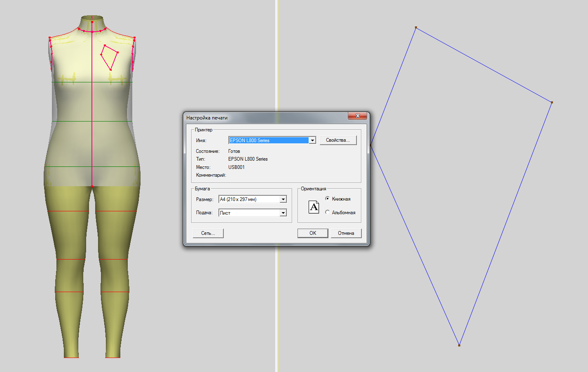Image resolution: width=588 pixels, height=372 pixels.
Task: Select the Альбомная orientation radio button
Action: (x=328, y=212)
